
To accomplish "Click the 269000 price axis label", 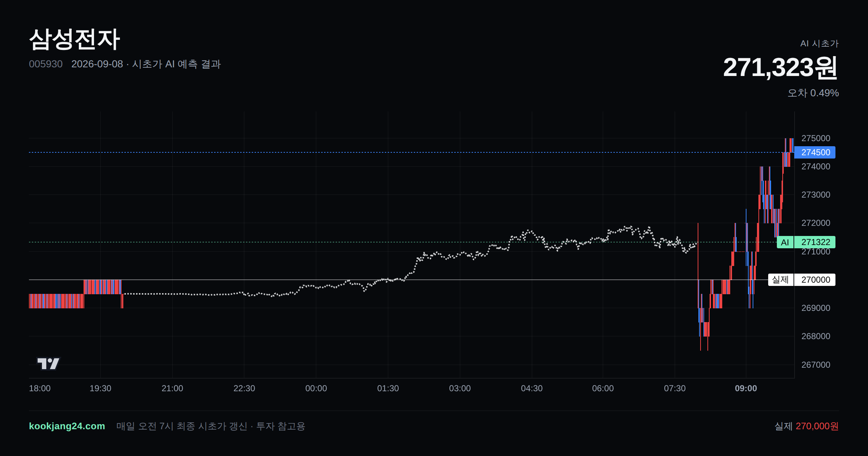I will [x=816, y=308].
